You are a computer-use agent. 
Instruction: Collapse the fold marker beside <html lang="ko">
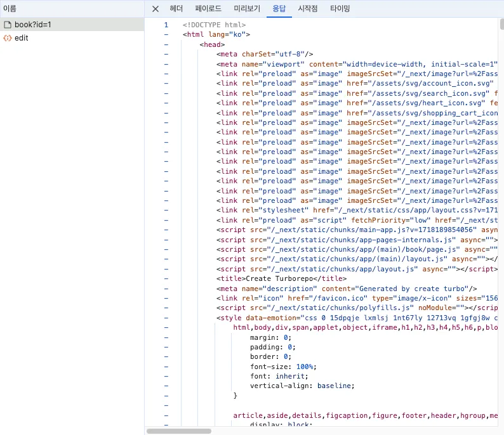coord(166,35)
